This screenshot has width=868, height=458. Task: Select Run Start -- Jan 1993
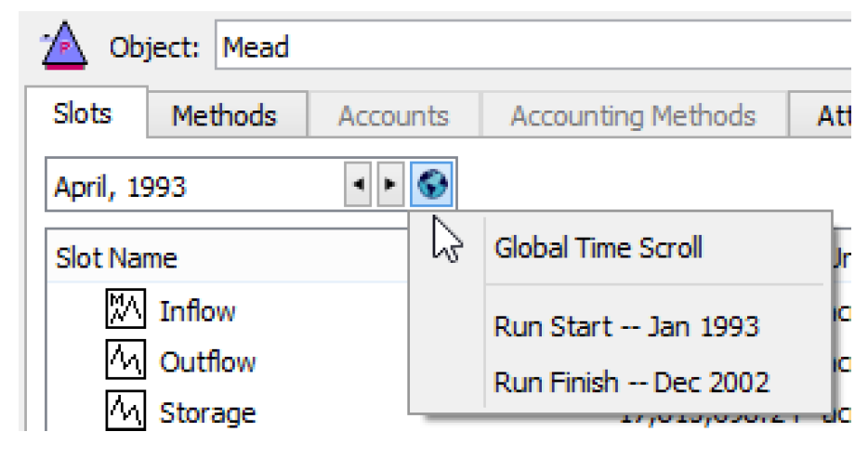click(625, 327)
